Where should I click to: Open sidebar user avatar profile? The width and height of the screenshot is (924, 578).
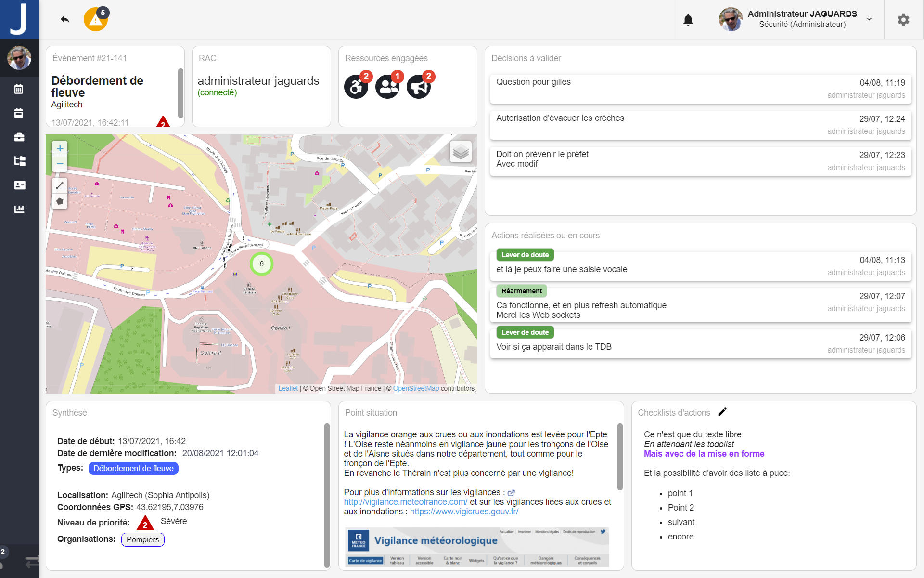click(x=19, y=58)
